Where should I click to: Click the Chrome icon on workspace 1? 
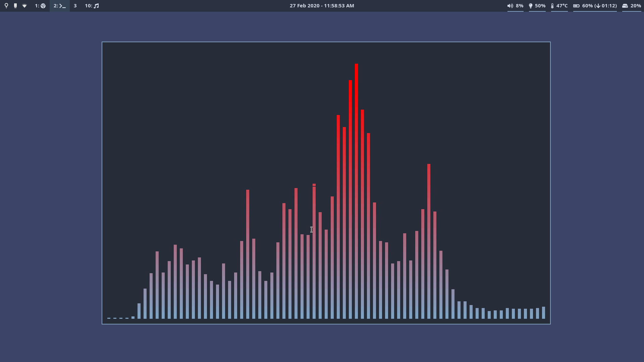[x=43, y=6]
